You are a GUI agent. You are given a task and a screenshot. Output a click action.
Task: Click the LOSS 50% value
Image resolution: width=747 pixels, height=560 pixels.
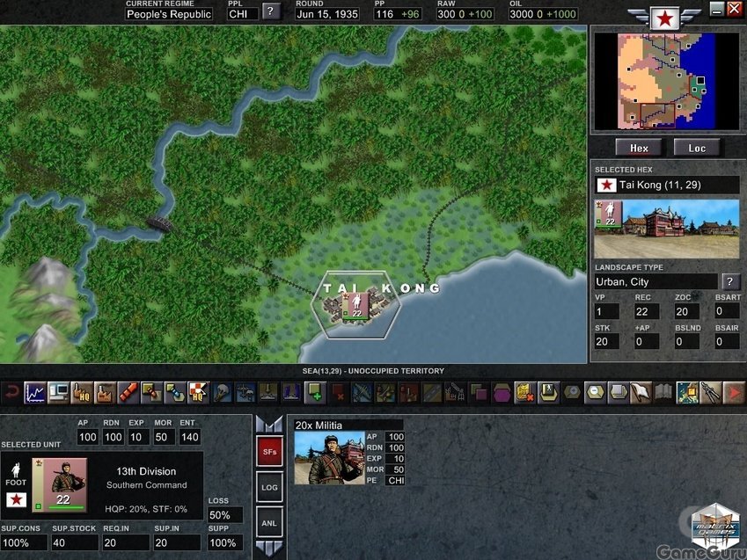(225, 515)
